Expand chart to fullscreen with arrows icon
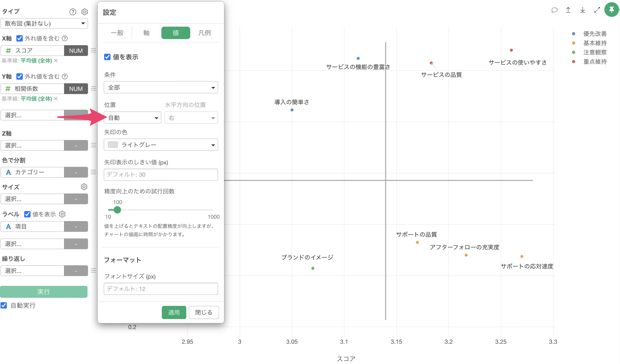This screenshot has width=620, height=364. pyautogui.click(x=597, y=10)
